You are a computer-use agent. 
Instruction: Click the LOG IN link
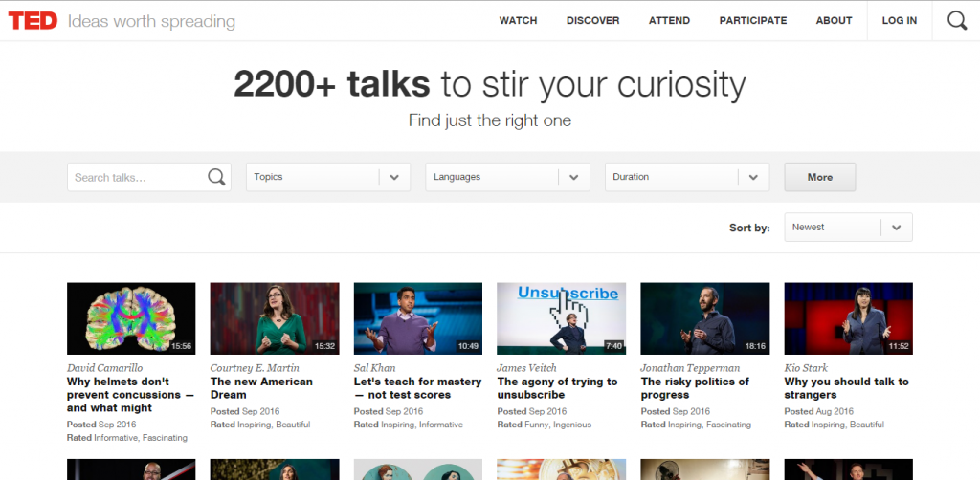(899, 21)
